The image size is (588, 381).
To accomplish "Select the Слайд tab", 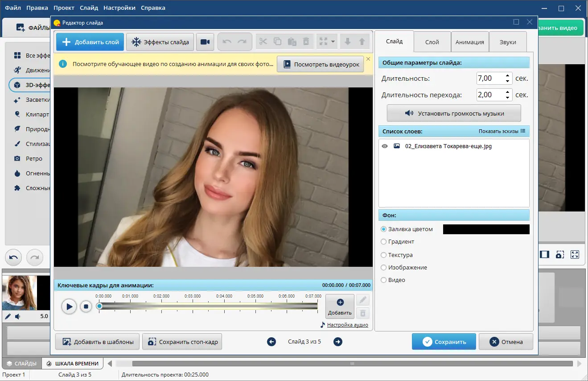I will tap(394, 41).
